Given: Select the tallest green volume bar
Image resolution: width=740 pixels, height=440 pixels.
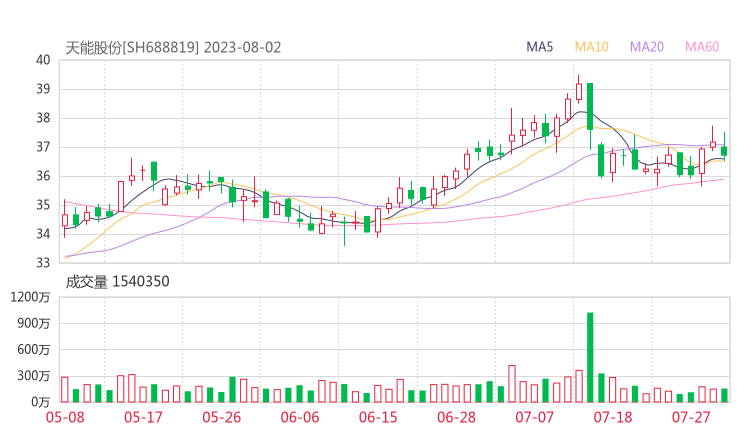Looking at the screenshot, I should coord(590,357).
